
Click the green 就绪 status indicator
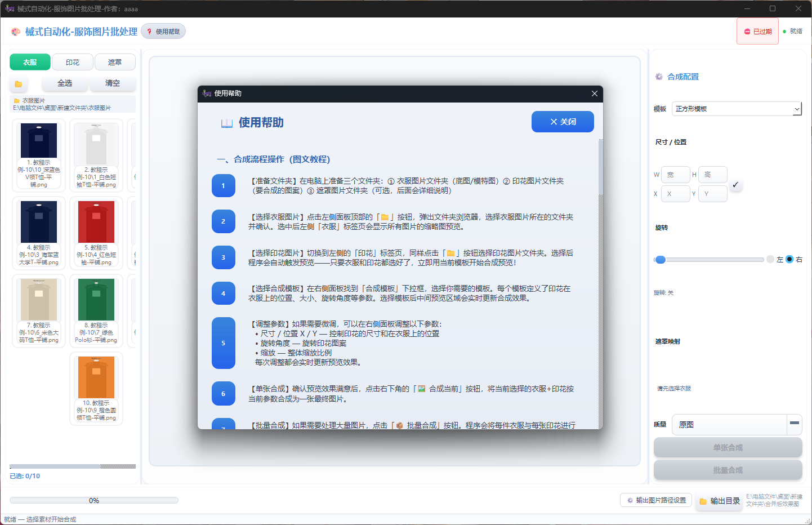click(792, 32)
